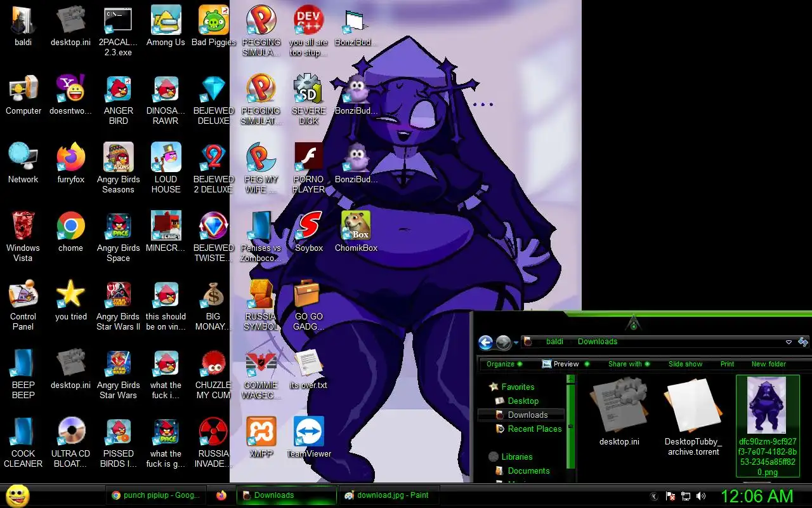Select the RUSSIA SYMBOL icon
812x508 pixels.
[x=261, y=305]
